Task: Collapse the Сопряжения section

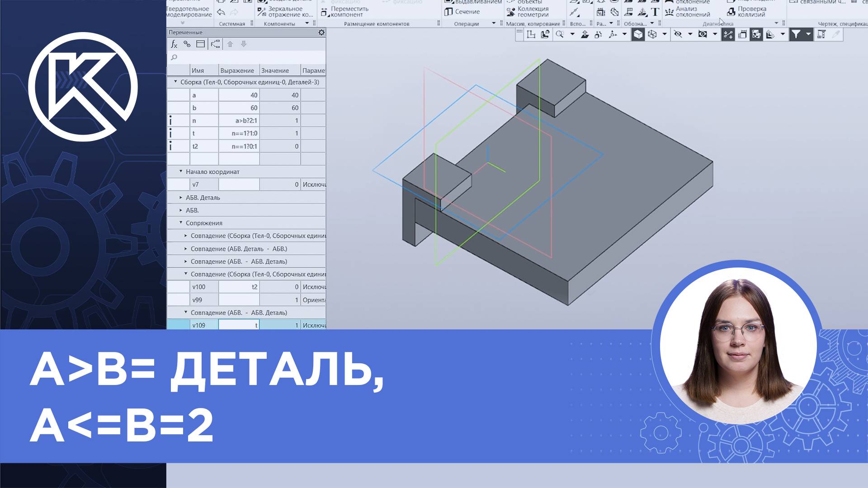Action: (x=180, y=223)
